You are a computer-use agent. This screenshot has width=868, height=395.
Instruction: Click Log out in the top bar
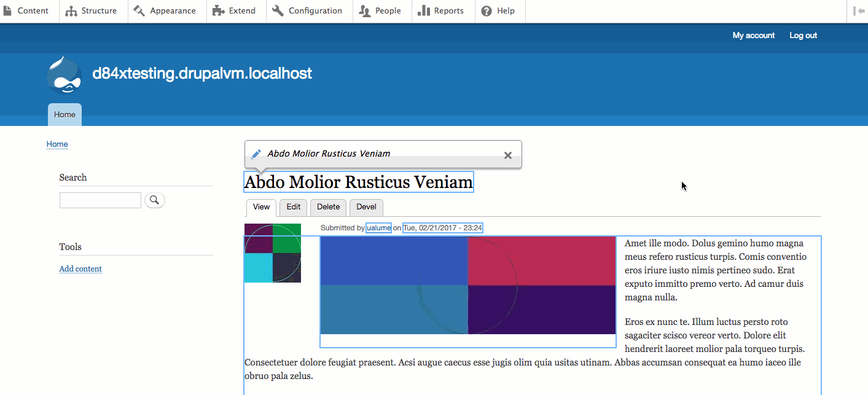click(803, 35)
